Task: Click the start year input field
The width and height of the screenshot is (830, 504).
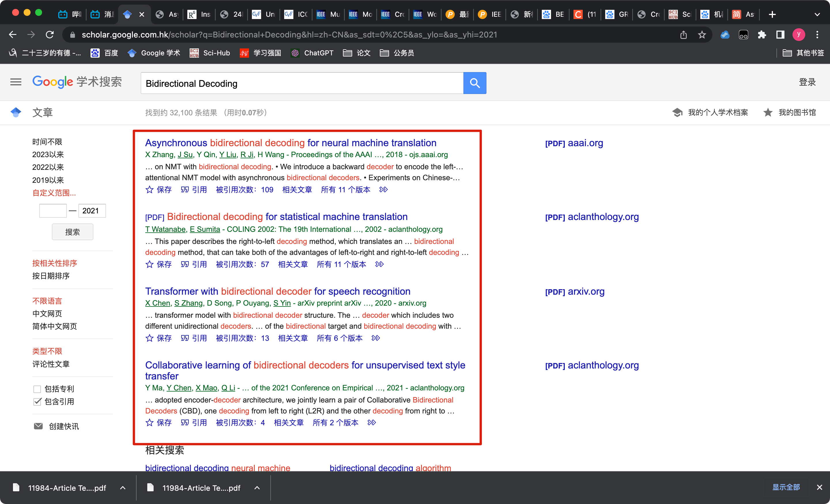Action: (53, 211)
